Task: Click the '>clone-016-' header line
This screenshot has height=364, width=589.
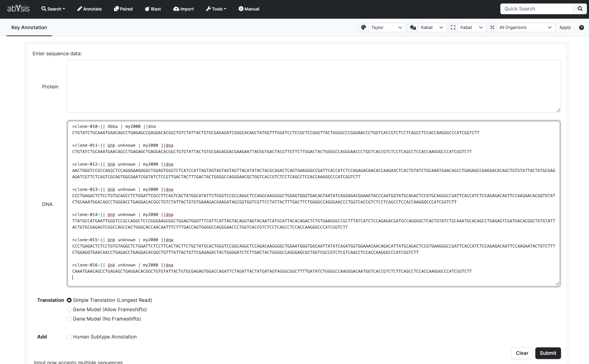Action: pyautogui.click(x=123, y=265)
